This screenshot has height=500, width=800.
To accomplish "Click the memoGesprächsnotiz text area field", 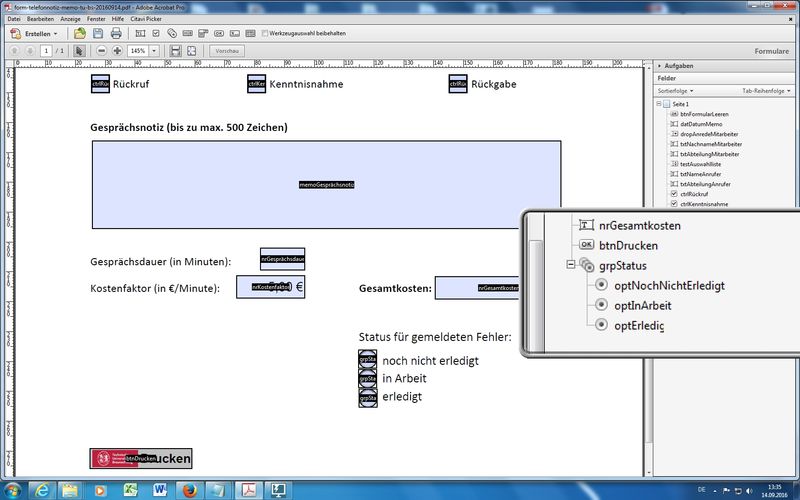I will [x=327, y=185].
